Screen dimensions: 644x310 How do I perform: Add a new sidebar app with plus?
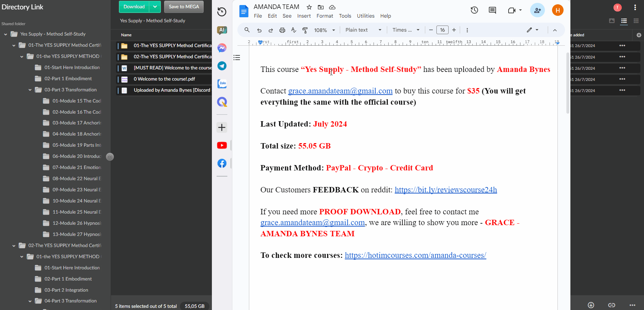(x=222, y=127)
